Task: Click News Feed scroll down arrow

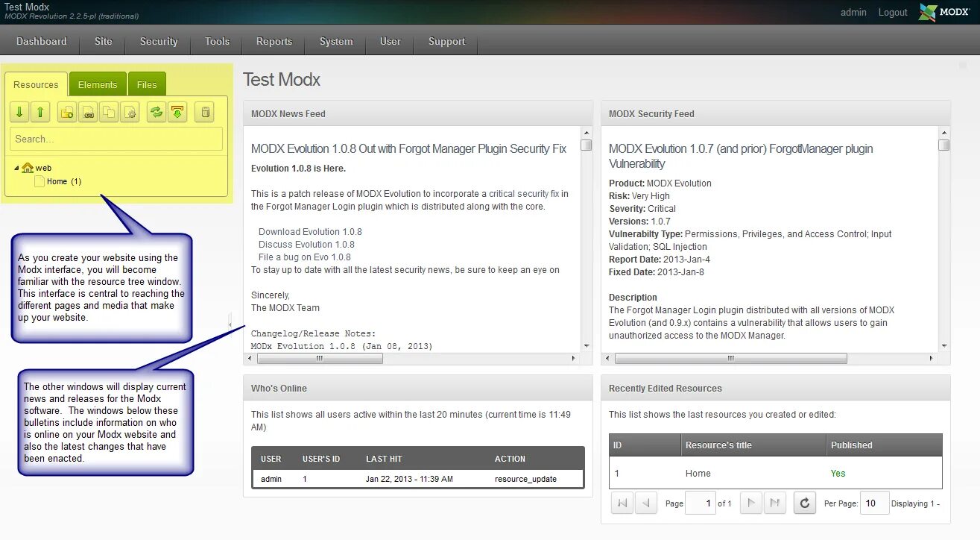Action: click(587, 346)
